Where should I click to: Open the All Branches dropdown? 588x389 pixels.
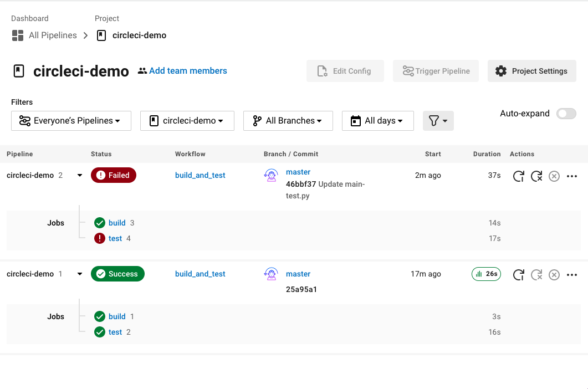[288, 120]
